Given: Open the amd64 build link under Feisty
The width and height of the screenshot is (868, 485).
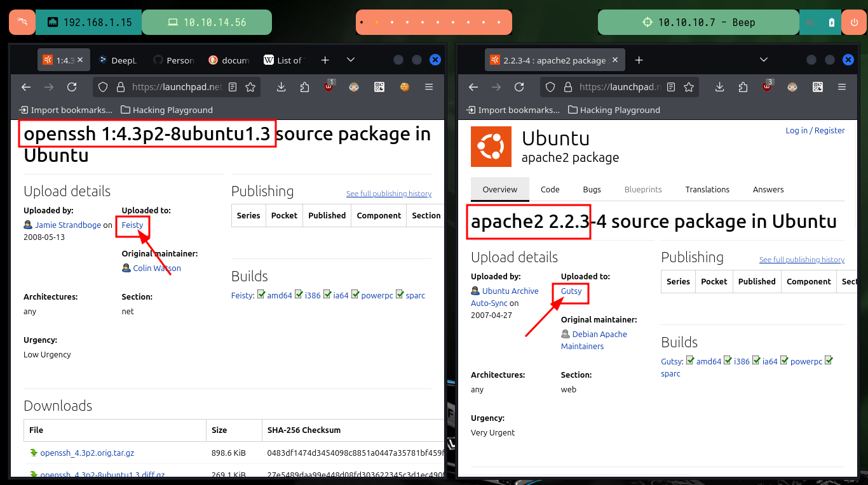Looking at the screenshot, I should [279, 295].
